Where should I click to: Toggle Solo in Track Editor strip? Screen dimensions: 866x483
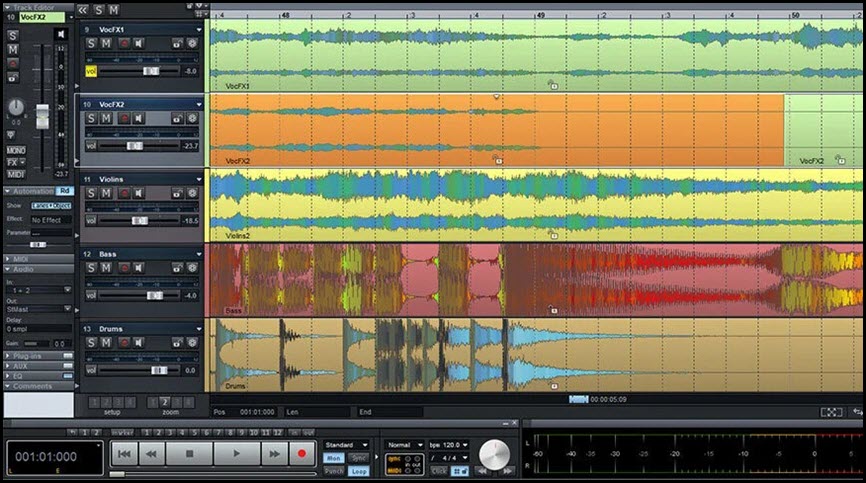click(12, 35)
